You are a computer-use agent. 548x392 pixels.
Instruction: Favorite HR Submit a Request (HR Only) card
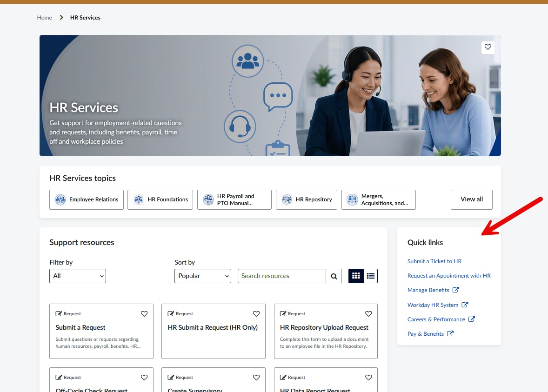(x=256, y=314)
